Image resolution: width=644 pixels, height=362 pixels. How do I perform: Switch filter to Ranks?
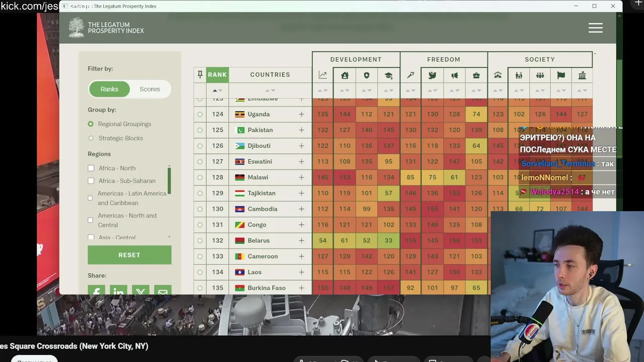click(x=109, y=89)
